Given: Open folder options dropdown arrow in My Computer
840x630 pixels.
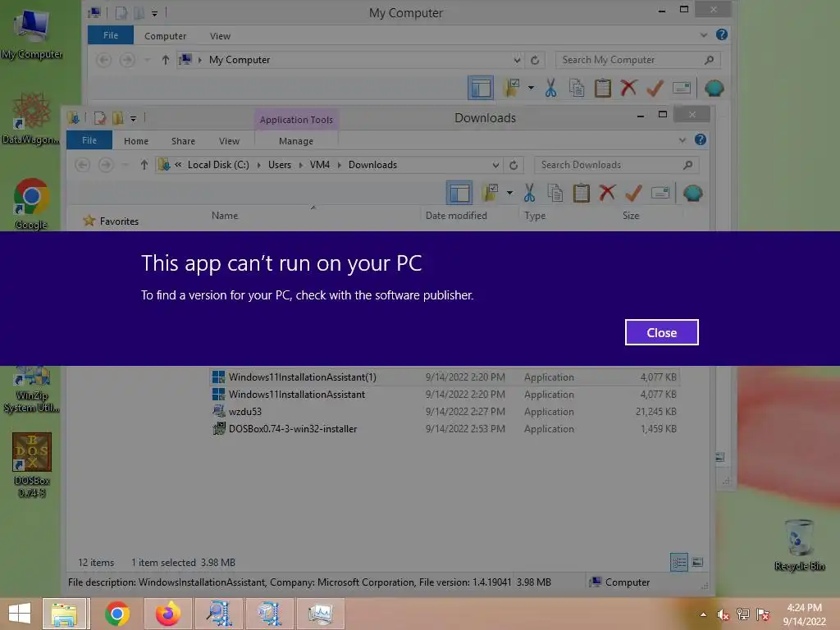Looking at the screenshot, I should (x=531, y=88).
